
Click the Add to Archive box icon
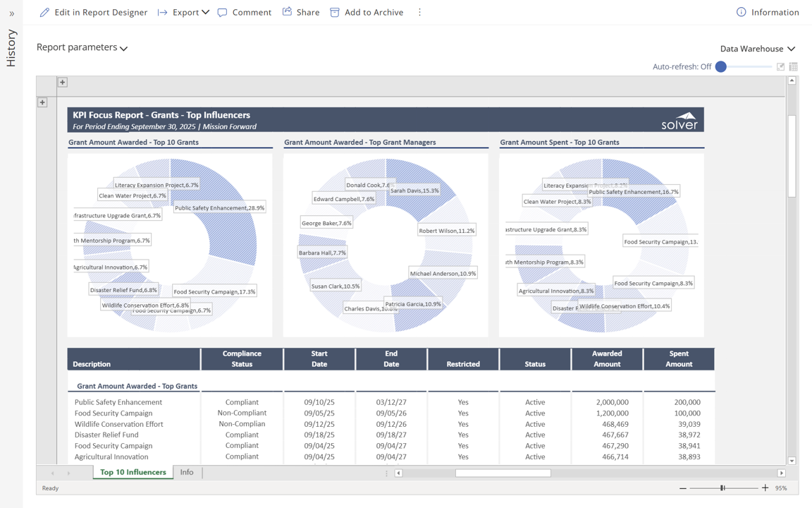click(x=335, y=12)
